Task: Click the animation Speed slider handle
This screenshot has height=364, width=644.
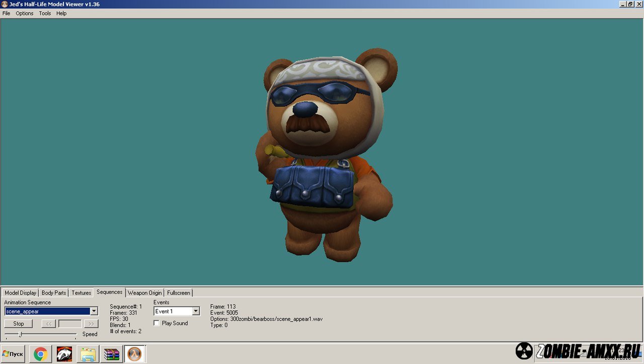Action: coord(21,334)
